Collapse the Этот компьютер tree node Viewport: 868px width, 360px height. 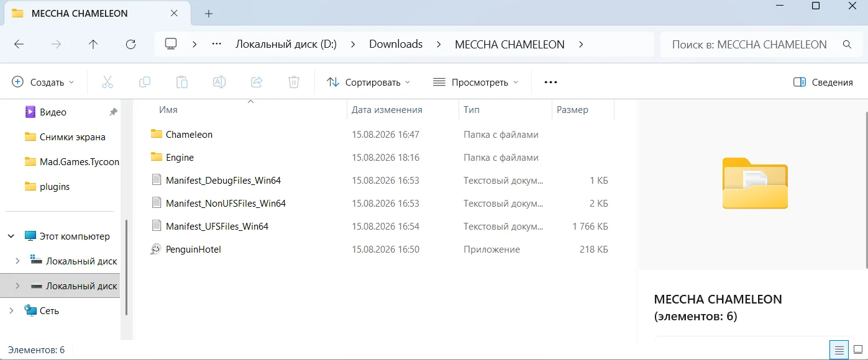coord(11,236)
